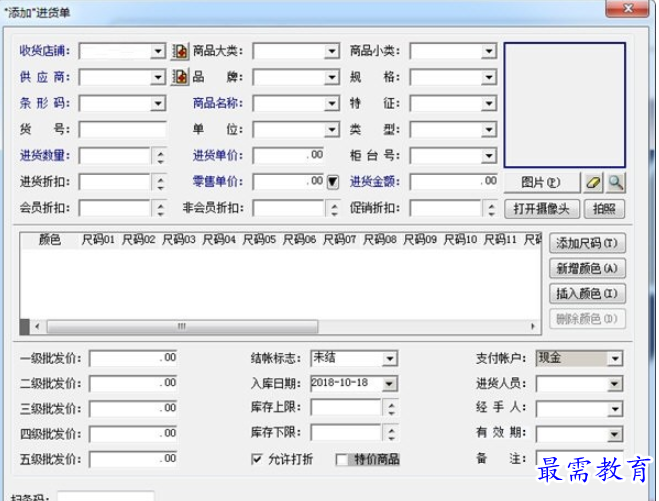Open the 单位 dropdown
This screenshot has width=659, height=501.
click(332, 129)
